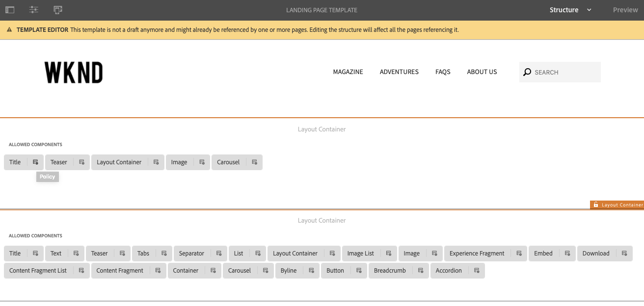Select the Content Fragment List label

tap(38, 271)
